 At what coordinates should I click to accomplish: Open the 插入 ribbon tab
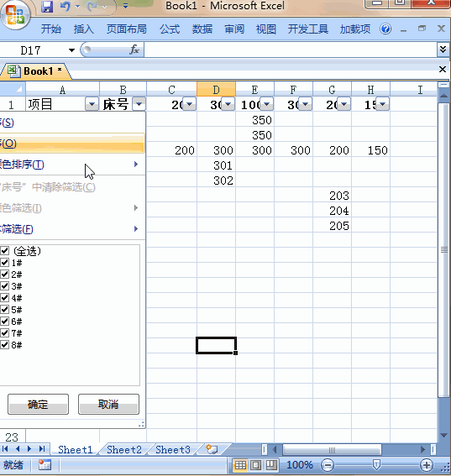pos(83,29)
